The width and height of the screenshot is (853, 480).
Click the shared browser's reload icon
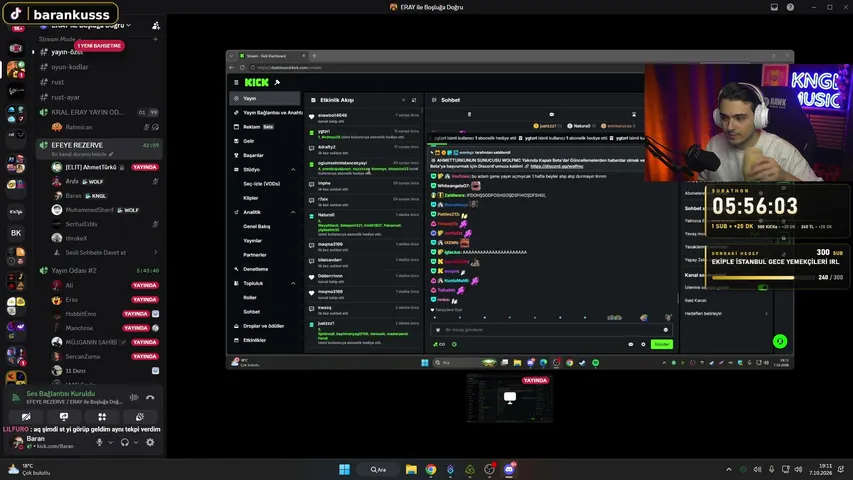pyautogui.click(x=242, y=67)
